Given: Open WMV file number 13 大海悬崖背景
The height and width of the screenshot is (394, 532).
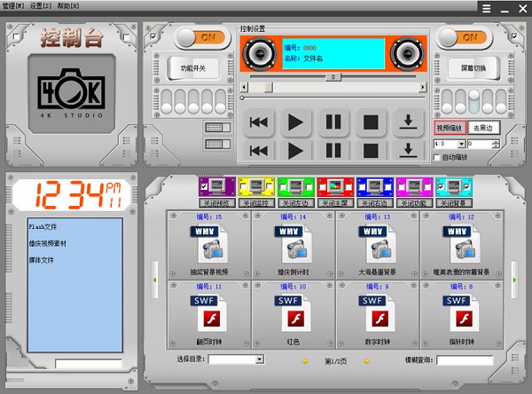Looking at the screenshot, I should tap(378, 245).
